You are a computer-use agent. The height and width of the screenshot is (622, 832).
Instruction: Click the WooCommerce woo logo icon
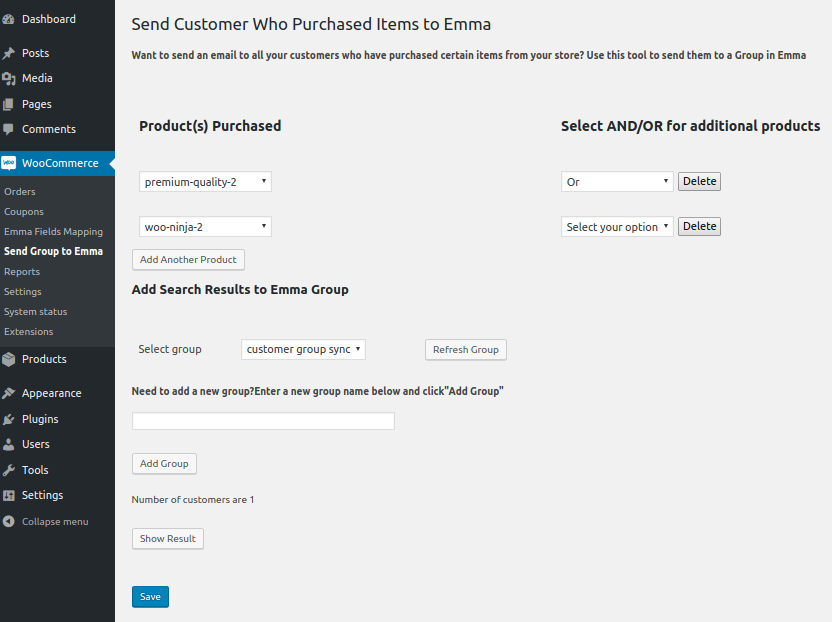click(8, 163)
